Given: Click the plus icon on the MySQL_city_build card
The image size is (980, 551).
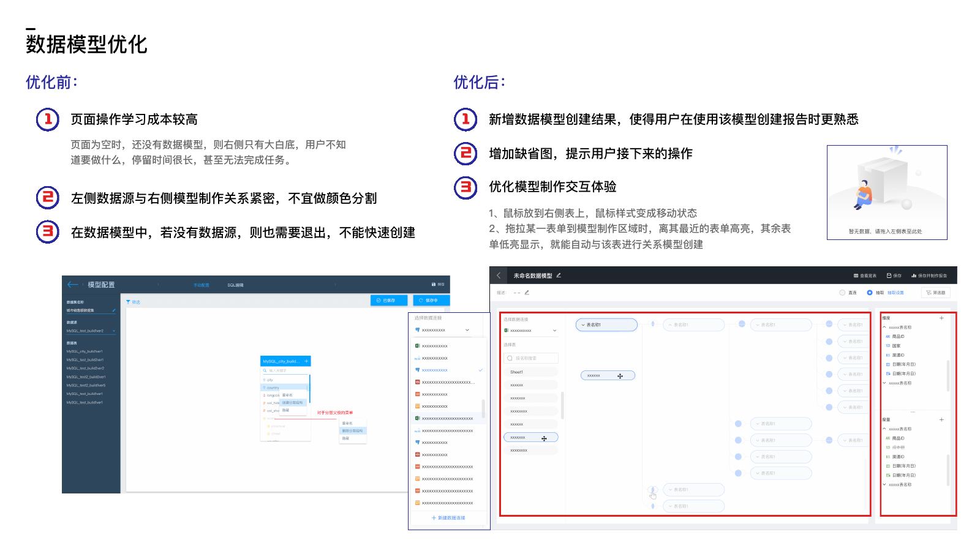Looking at the screenshot, I should coord(306,361).
